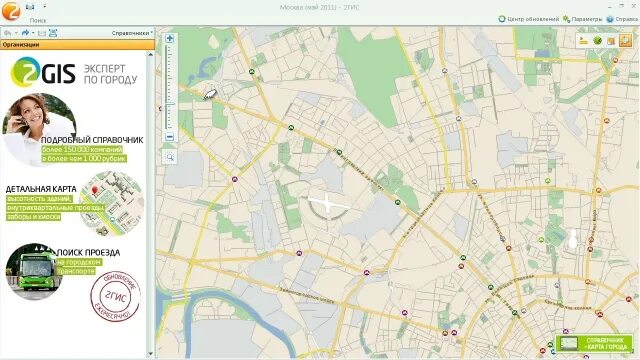The image size is (640, 360).
Task: Switch to the Поиск ribbon tab
Action: click(38, 20)
